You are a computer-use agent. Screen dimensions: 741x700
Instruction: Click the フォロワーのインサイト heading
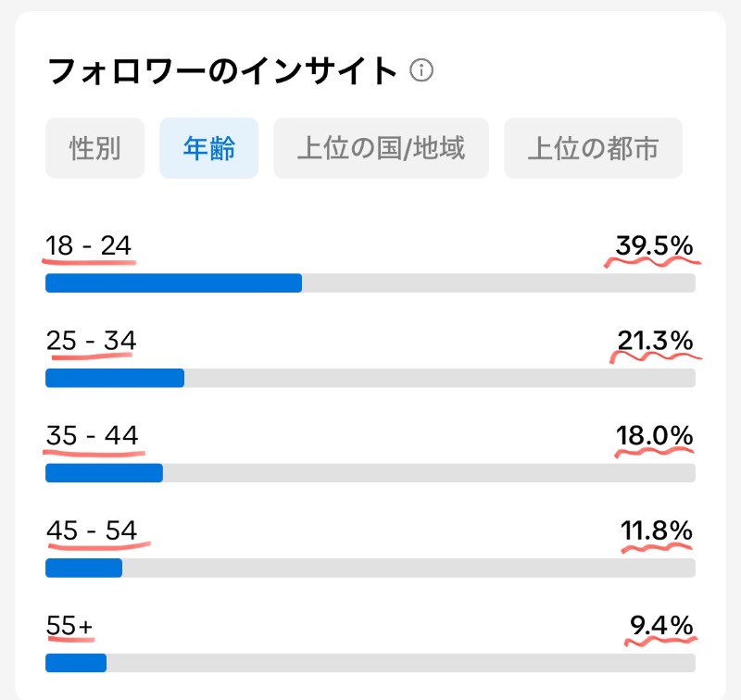[x=222, y=71]
